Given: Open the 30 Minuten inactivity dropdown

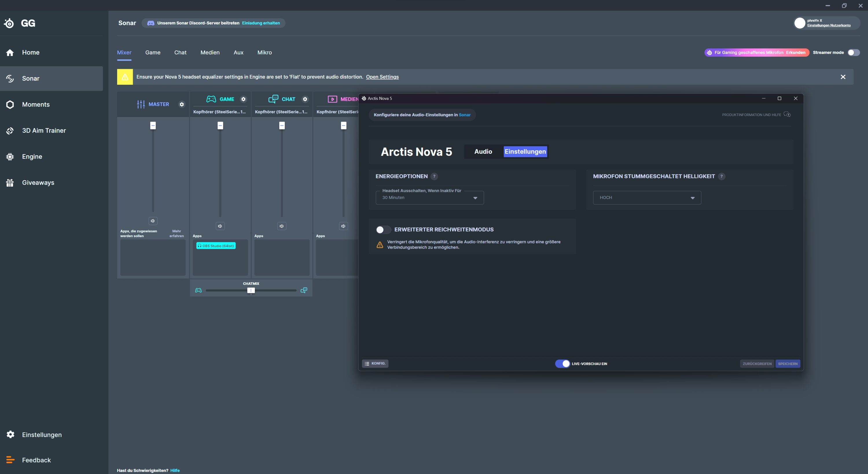Looking at the screenshot, I should (x=430, y=198).
